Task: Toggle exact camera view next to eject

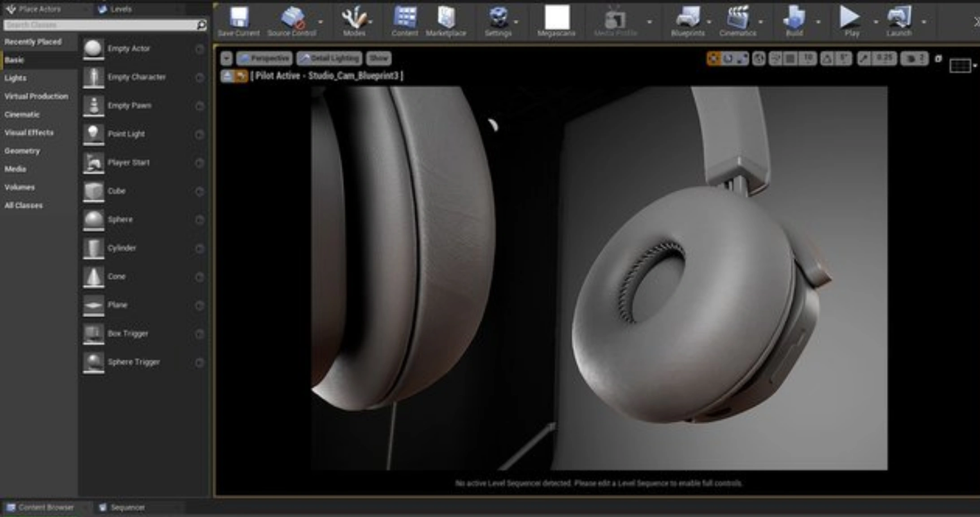Action: coord(241,76)
